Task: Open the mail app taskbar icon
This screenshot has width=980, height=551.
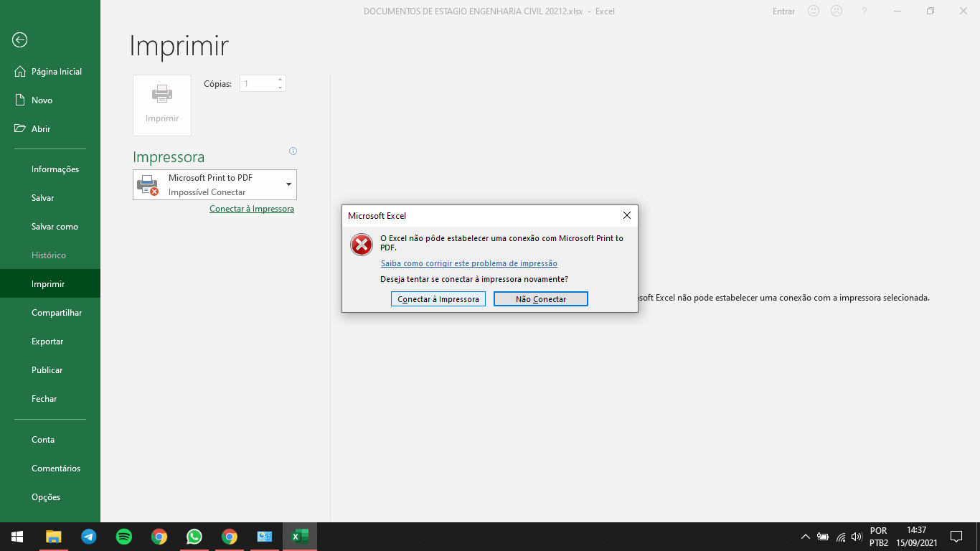Action: coord(265,537)
